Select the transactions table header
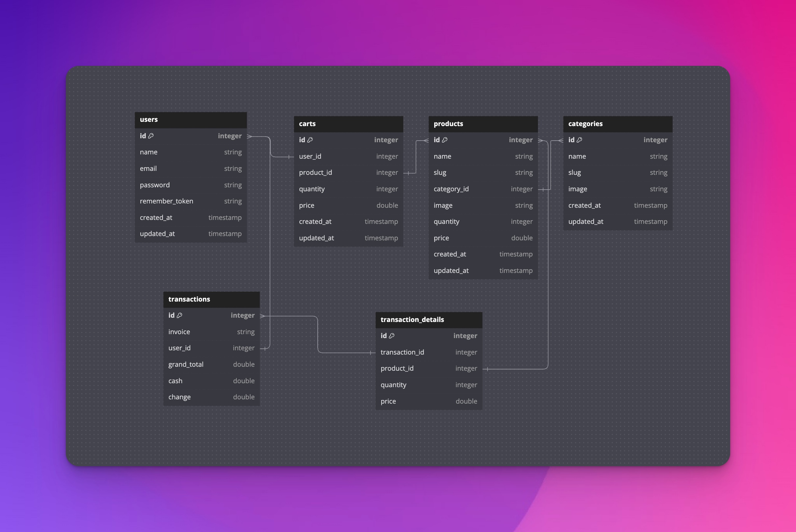Viewport: 796px width, 532px height. 211,299
